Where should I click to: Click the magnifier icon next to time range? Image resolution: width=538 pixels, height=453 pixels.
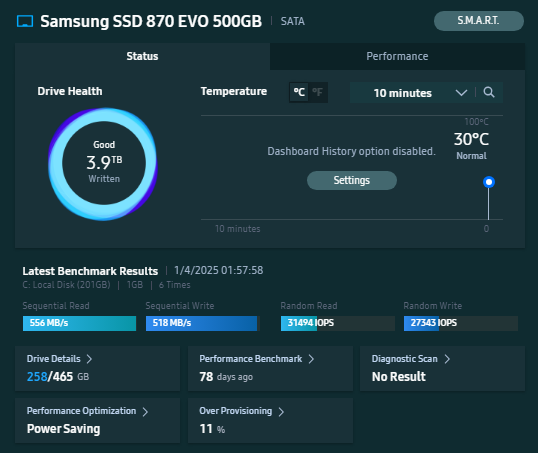pyautogui.click(x=489, y=92)
